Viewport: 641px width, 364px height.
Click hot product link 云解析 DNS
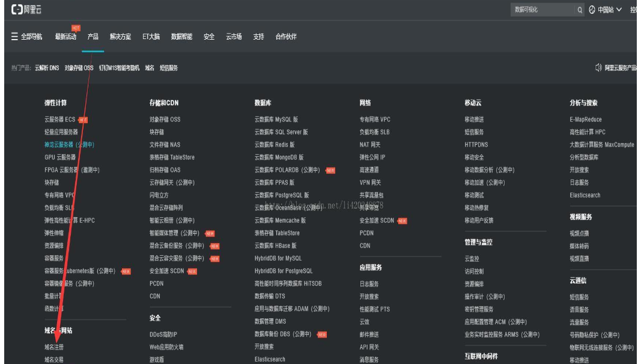coord(47,68)
